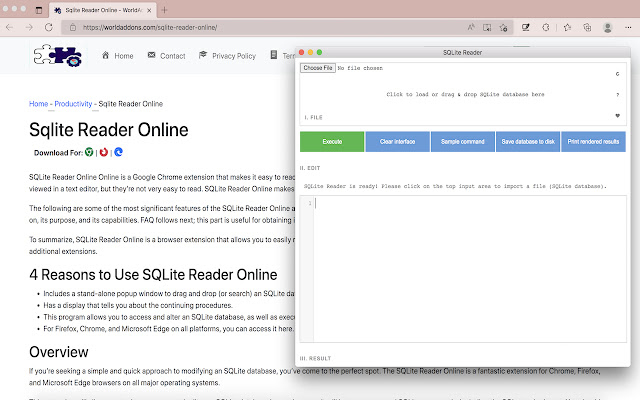Viewport: 640px width, 400px height.
Task: Insert a Sample command
Action: tap(462, 142)
